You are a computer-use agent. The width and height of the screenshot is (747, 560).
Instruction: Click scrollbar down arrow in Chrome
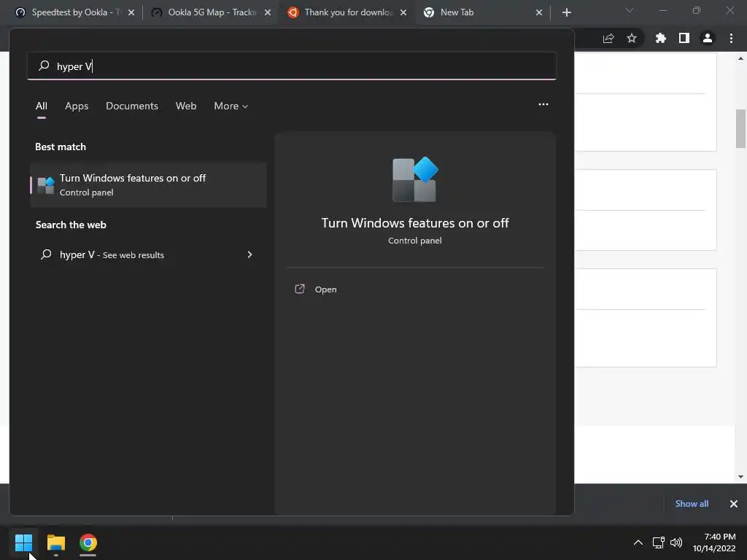tap(741, 476)
